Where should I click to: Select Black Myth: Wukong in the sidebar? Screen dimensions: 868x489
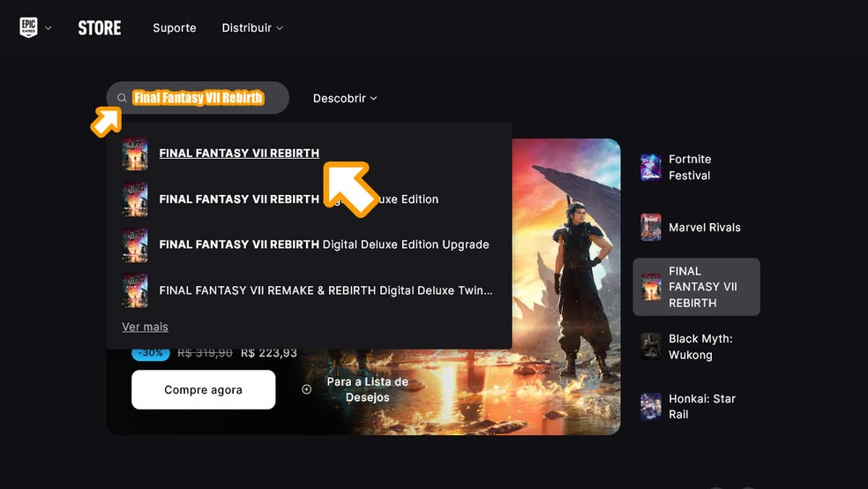pyautogui.click(x=696, y=347)
